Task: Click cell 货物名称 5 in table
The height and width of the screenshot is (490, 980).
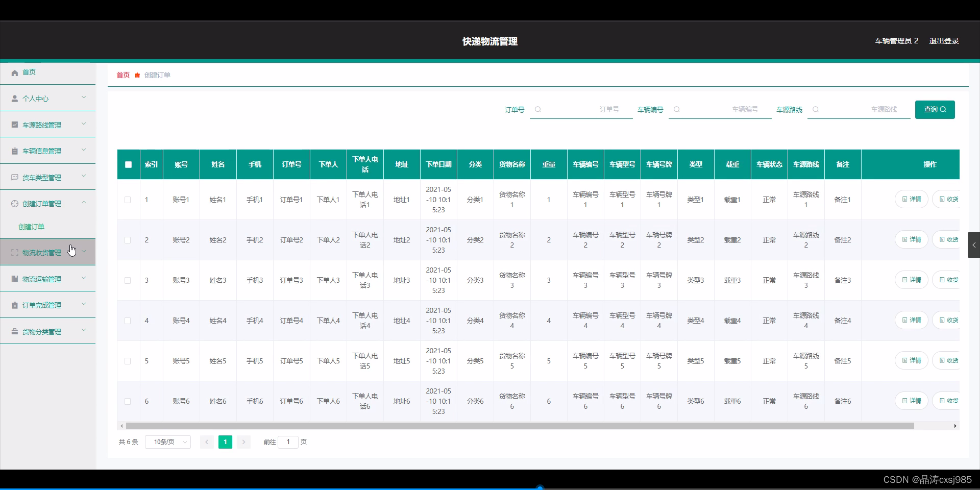Action: (x=512, y=361)
